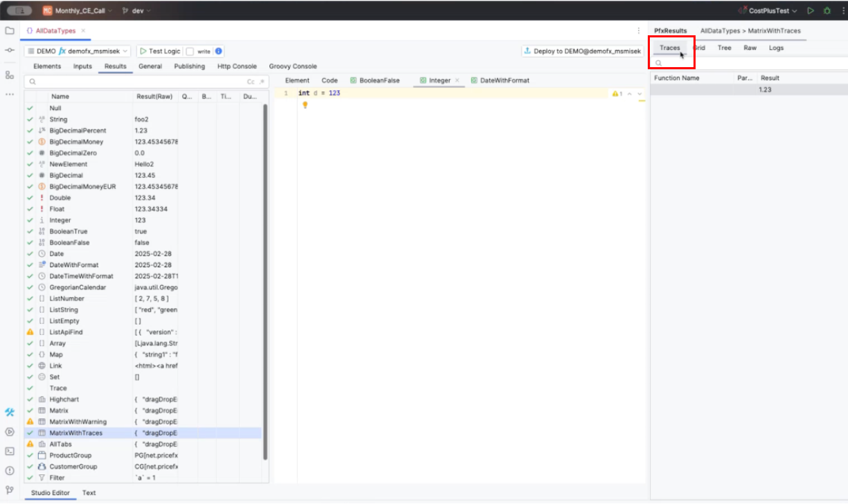
Task: Toggle the regex search option
Action: [x=261, y=82]
